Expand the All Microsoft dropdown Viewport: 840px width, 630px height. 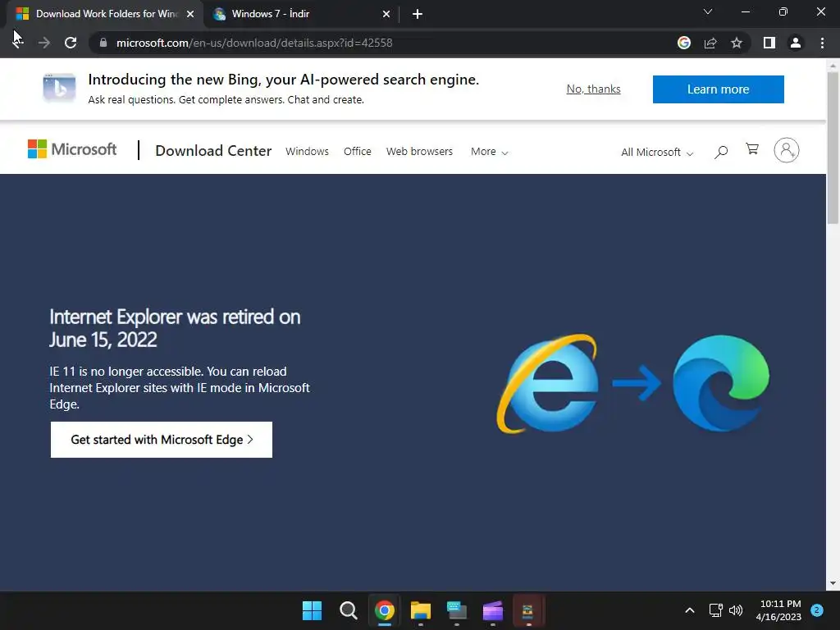[x=657, y=152]
